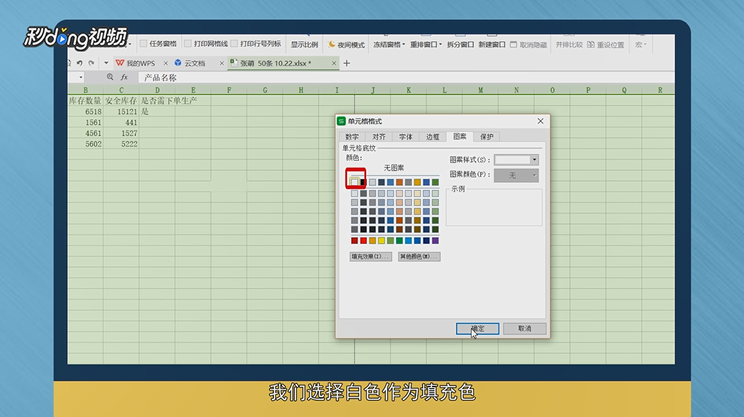Switch to the 字体 tab in dialog

[406, 137]
